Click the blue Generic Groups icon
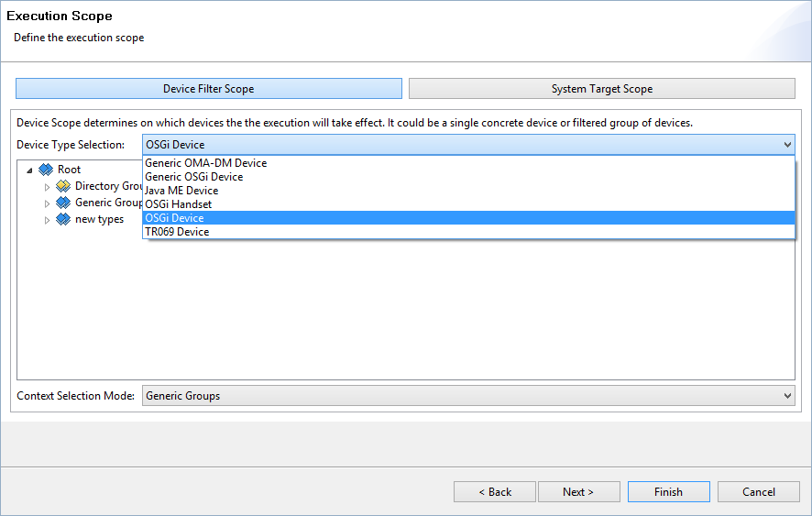Image resolution: width=812 pixels, height=516 pixels. (x=63, y=203)
